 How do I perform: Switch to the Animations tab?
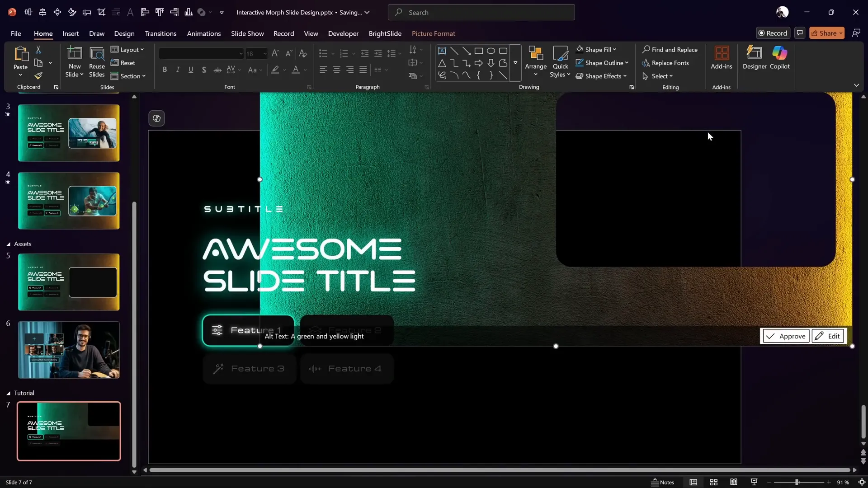click(204, 33)
